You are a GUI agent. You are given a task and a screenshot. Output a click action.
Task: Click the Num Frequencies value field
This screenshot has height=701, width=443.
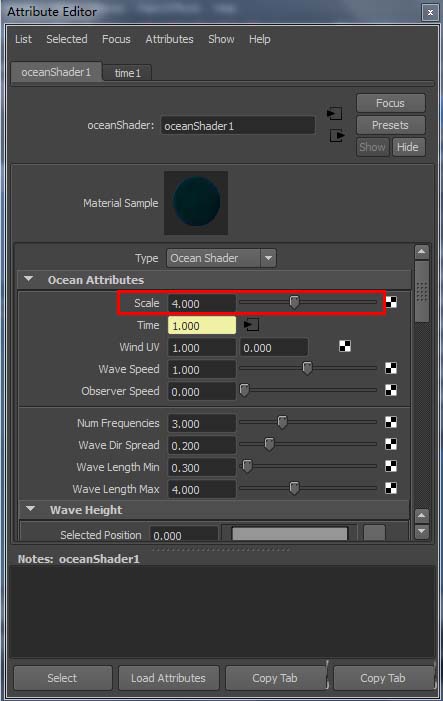(202, 423)
